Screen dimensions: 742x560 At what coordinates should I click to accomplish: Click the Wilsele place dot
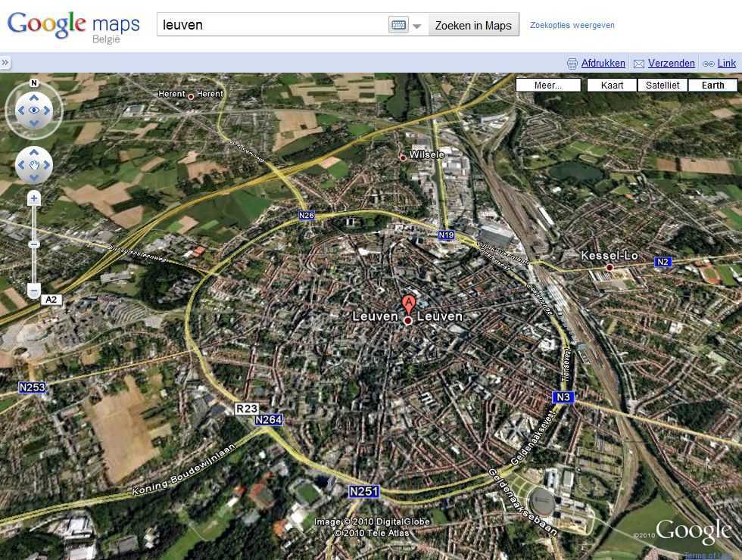tap(403, 158)
